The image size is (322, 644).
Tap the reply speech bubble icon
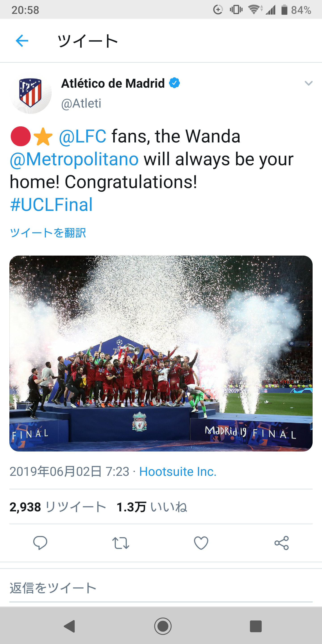click(x=40, y=543)
